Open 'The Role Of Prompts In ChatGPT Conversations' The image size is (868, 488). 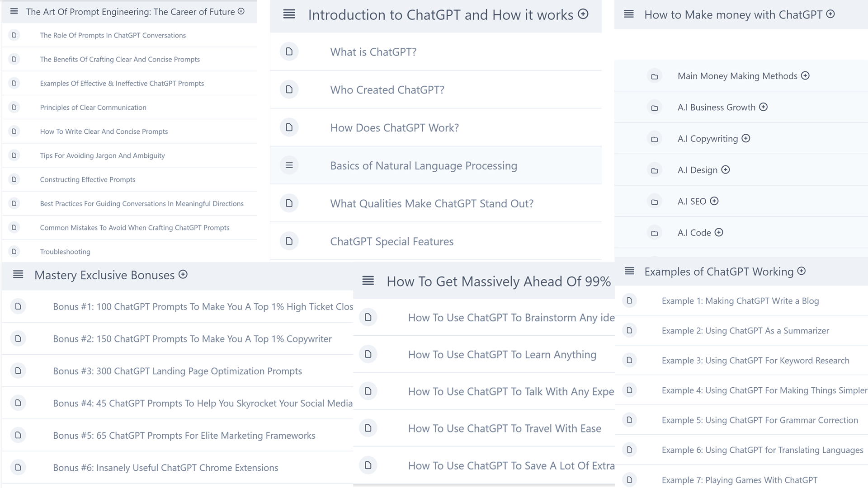tap(113, 35)
